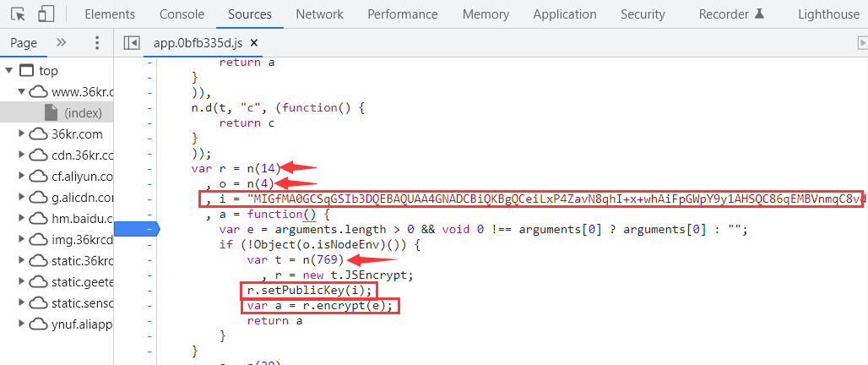The width and height of the screenshot is (868, 365).
Task: Select the inspect element cursor icon
Action: [19, 14]
